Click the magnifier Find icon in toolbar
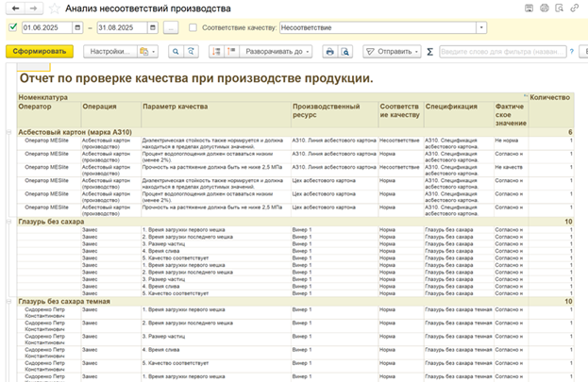The width and height of the screenshot is (588, 382). click(176, 51)
